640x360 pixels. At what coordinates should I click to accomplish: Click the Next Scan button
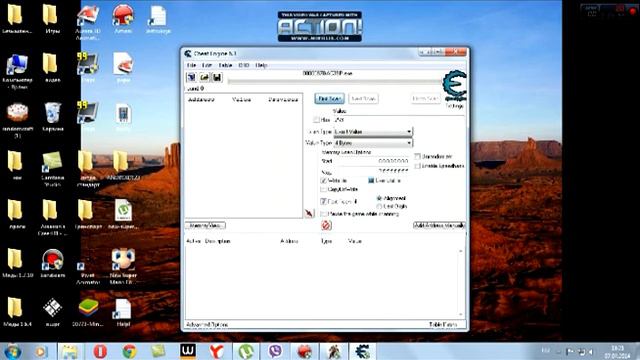click(x=363, y=99)
